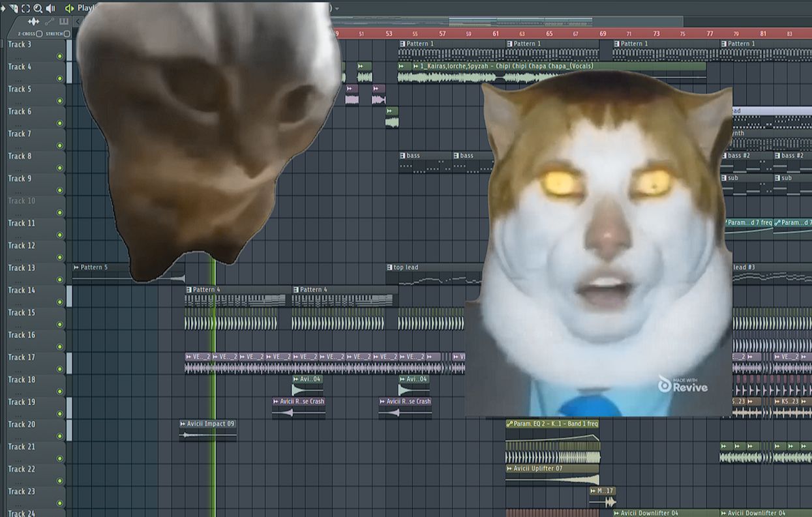Open clip menu icon of Chipi Chipi vocals clip

click(415, 66)
